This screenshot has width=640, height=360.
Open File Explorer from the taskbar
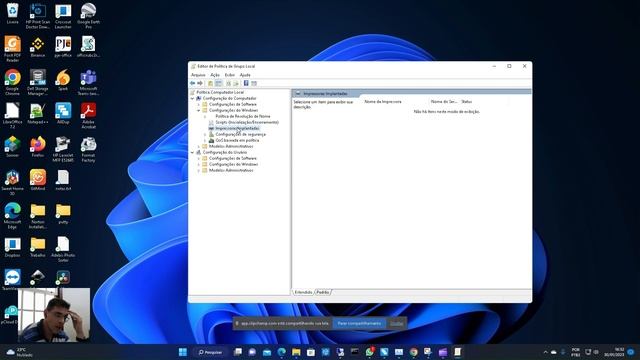296,352
